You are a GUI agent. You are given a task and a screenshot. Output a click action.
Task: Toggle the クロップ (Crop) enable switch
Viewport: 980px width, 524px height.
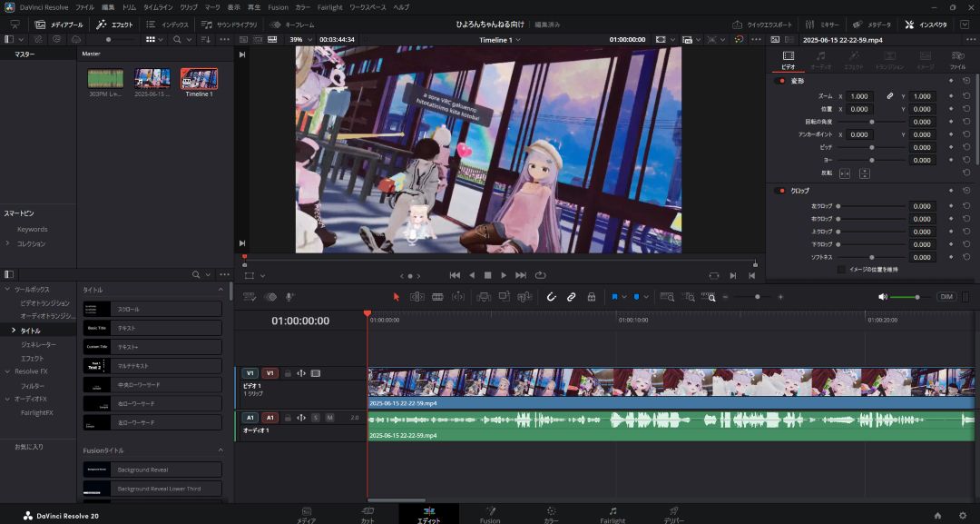coord(779,191)
